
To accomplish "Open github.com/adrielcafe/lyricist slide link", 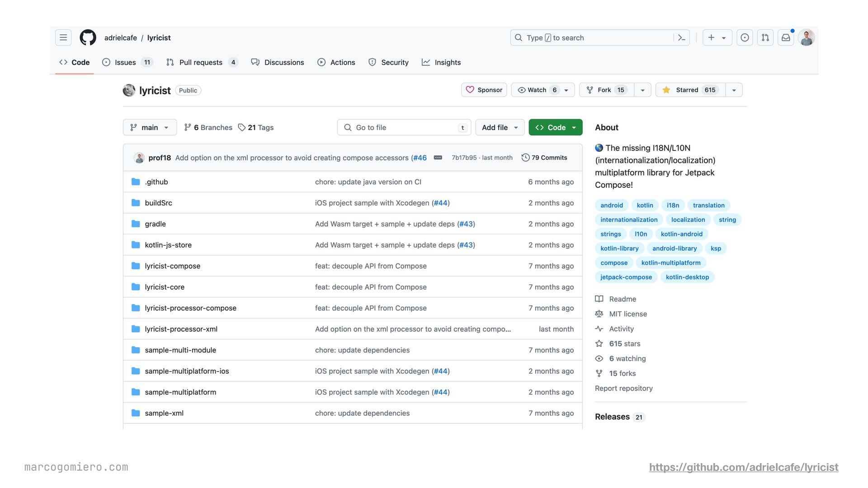I will pyautogui.click(x=744, y=467).
